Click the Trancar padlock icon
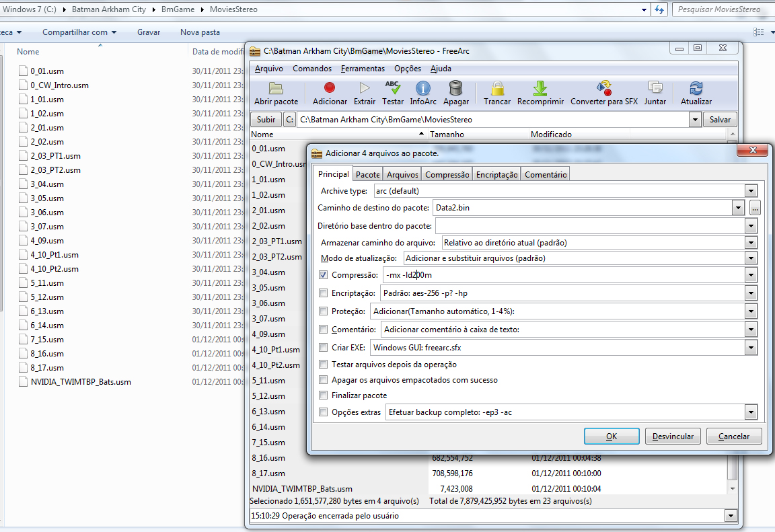775x532 pixels. tap(497, 88)
